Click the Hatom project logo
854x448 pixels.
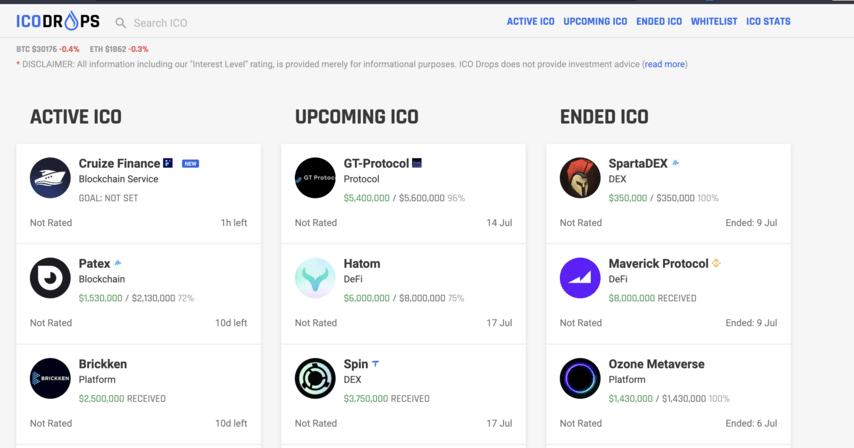[x=315, y=278]
